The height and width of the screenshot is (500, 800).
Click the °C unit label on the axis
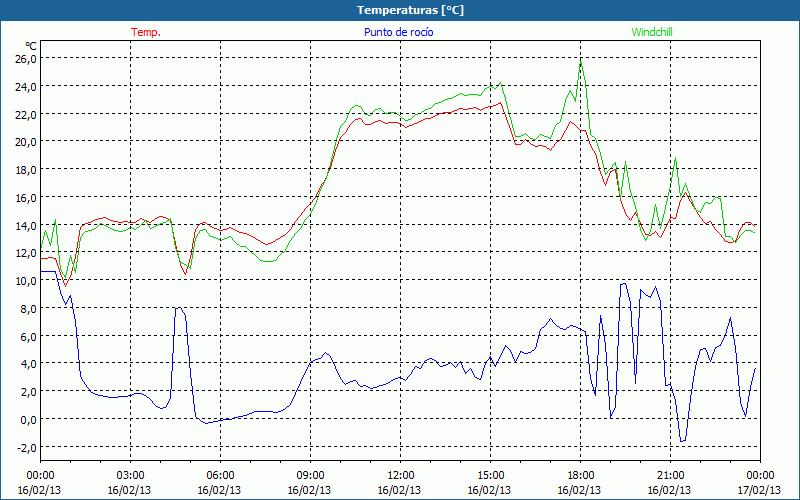tap(31, 46)
